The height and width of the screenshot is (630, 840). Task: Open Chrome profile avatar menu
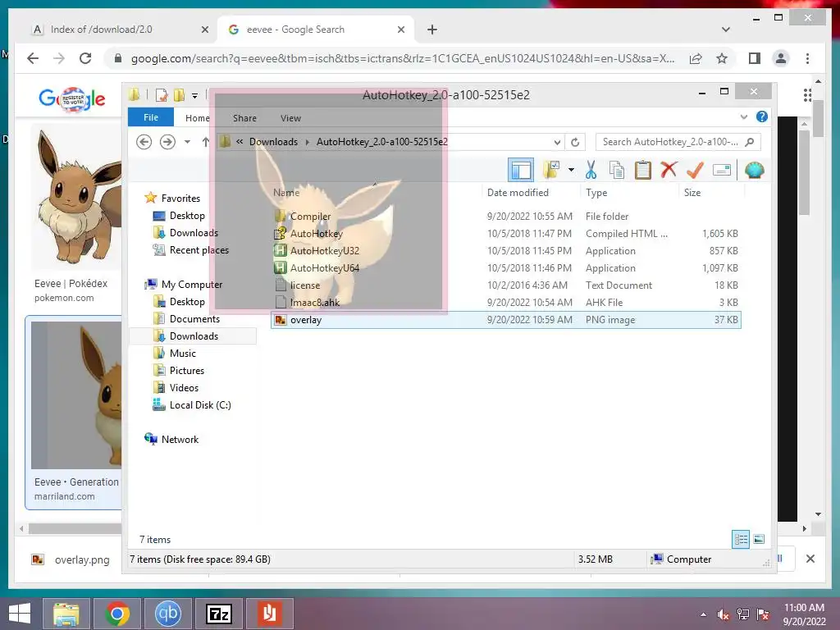(x=781, y=58)
